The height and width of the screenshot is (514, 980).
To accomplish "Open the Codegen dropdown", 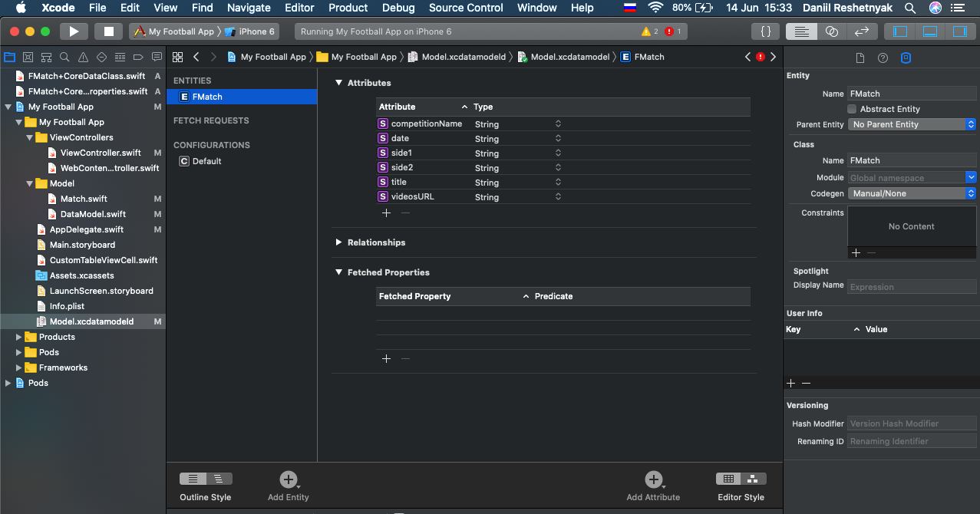I will click(x=912, y=193).
